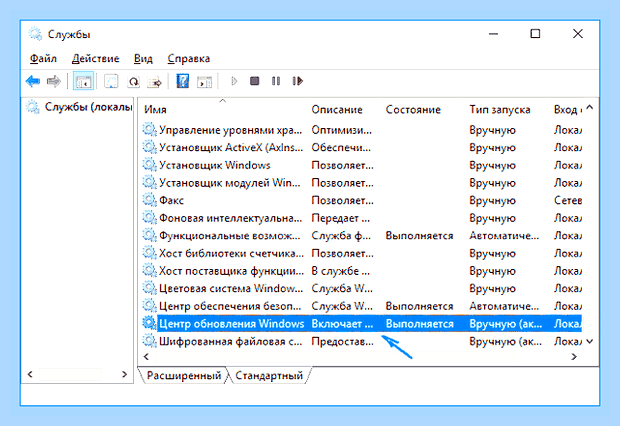Minimize the Службы window
Image resolution: width=620 pixels, height=426 pixels.
tap(493, 34)
